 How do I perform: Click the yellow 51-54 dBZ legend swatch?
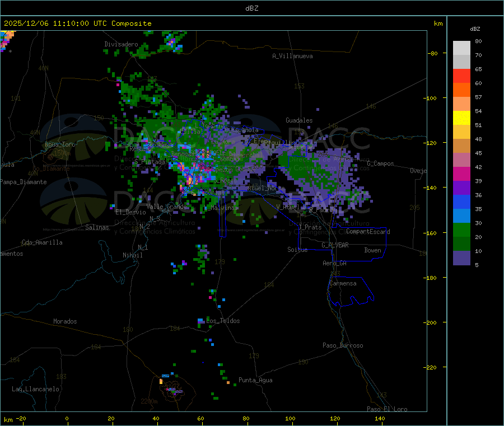tap(461, 118)
